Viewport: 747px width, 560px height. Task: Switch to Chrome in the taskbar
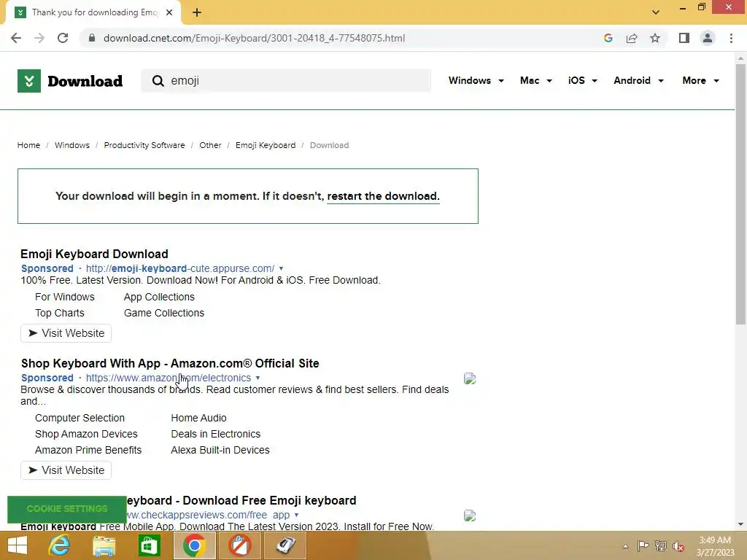(x=194, y=545)
